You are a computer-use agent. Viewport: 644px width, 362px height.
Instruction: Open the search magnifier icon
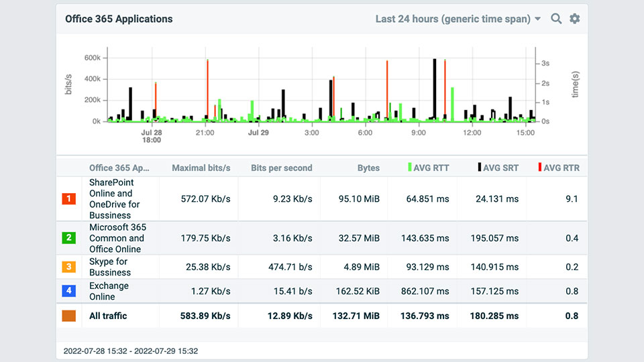click(x=556, y=19)
